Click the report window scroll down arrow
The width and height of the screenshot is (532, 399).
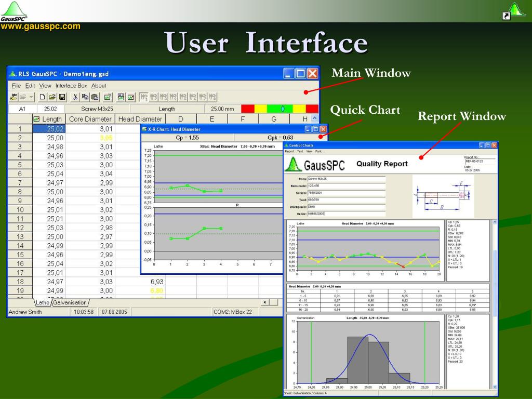pyautogui.click(x=495, y=387)
